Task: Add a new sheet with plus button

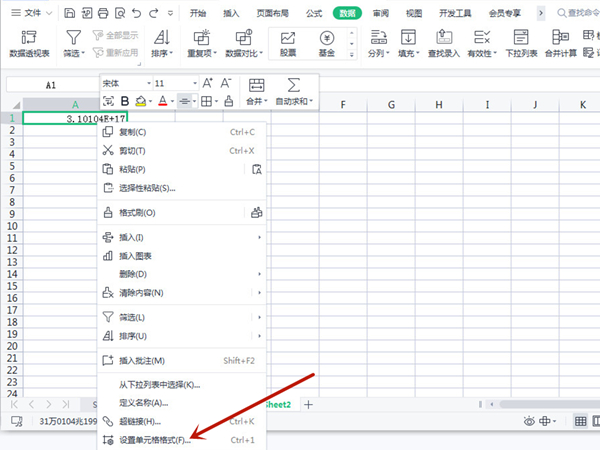Action: click(x=308, y=404)
